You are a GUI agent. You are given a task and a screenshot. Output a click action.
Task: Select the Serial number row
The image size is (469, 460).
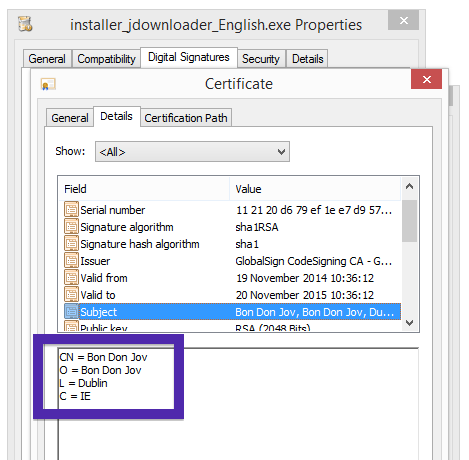pyautogui.click(x=230, y=210)
